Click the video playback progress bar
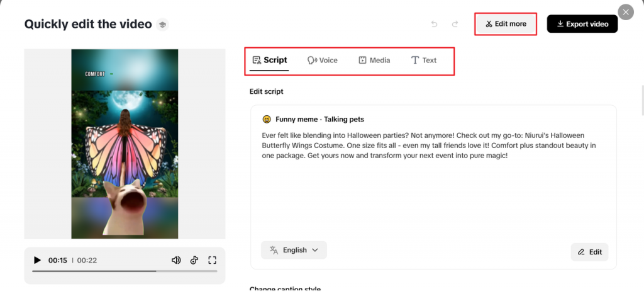The height and width of the screenshot is (296, 644). pos(125,271)
